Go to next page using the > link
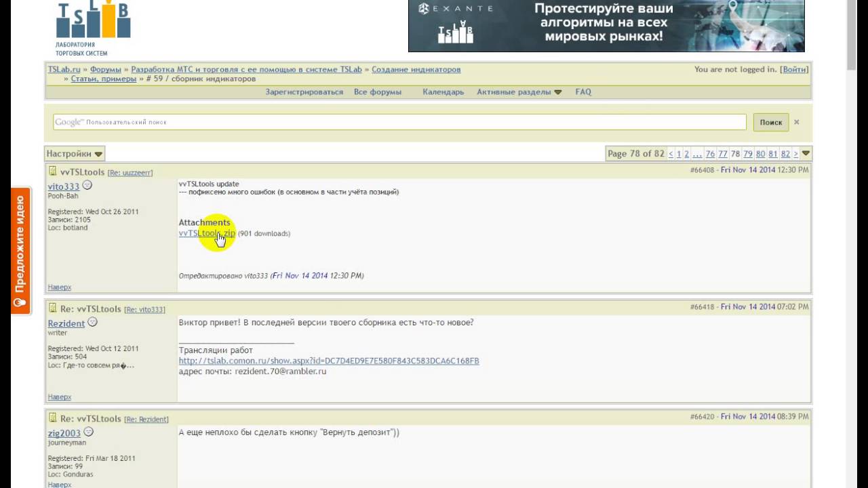Image resolution: width=868 pixels, height=488 pixels. coord(796,154)
